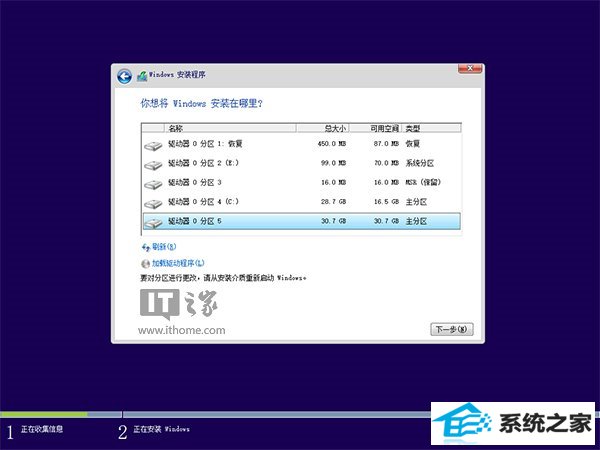Click the blue back arrow button
600x450 pixels.
pyautogui.click(x=124, y=76)
